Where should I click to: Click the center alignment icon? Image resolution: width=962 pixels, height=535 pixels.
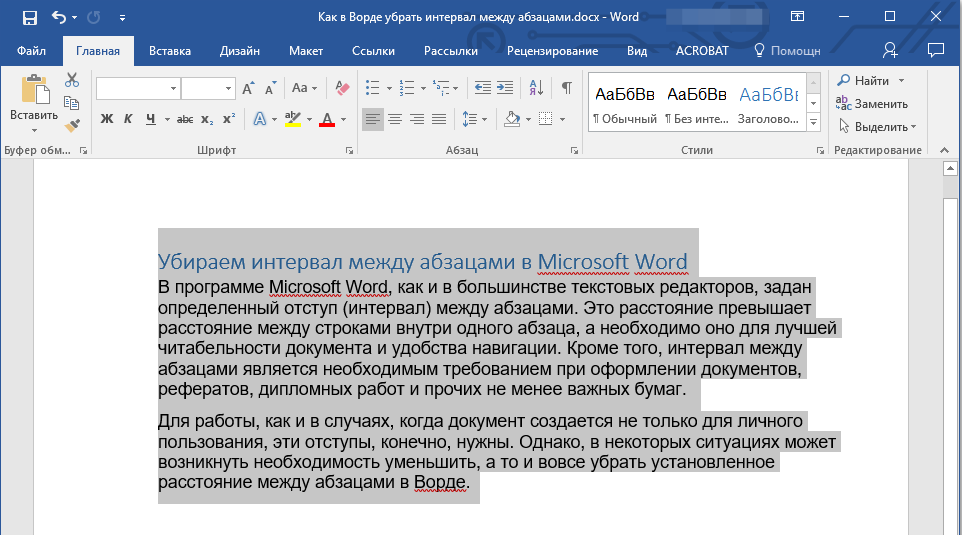(395, 120)
